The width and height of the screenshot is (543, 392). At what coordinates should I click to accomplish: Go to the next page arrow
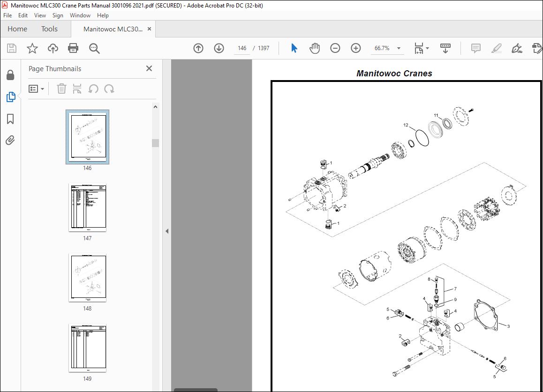[x=219, y=48]
